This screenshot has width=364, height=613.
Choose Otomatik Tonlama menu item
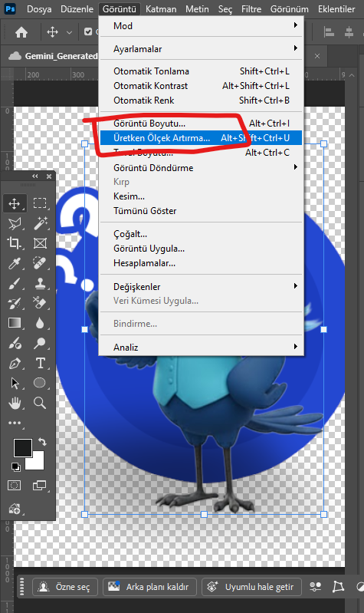tap(201, 71)
